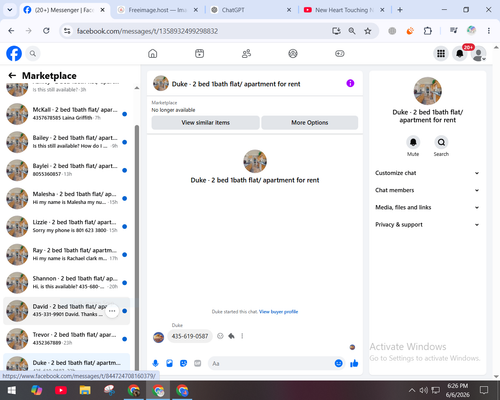Choose a sticker from the sticker icon
Screen dimensions: 500x400
tap(183, 363)
